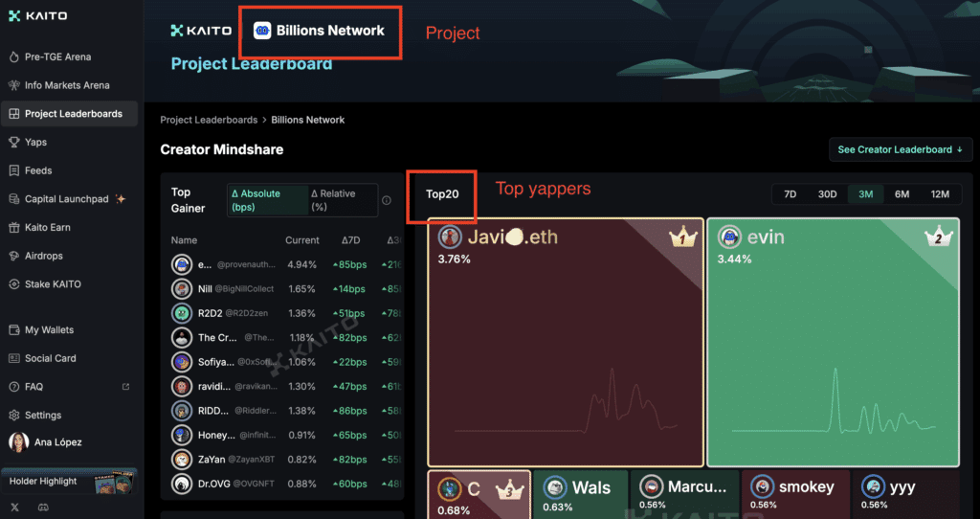Click the My Wallets icon
Image resolution: width=980 pixels, height=519 pixels.
(14, 330)
